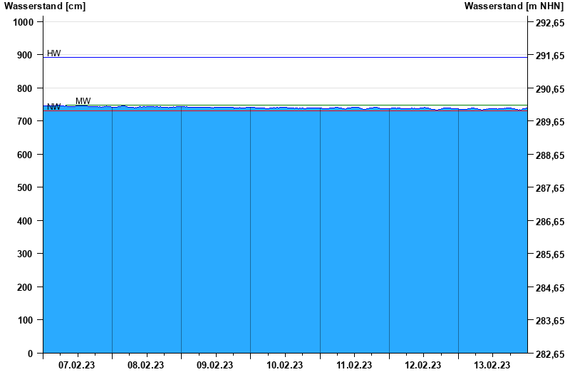Click the 1000 tick on left axis
Viewport: 570px width, 392px height.
(24, 22)
